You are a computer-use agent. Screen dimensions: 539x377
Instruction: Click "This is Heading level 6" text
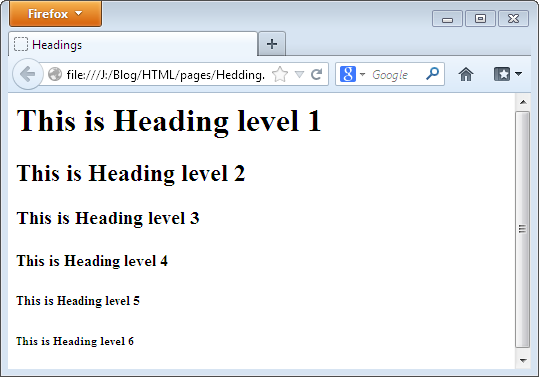click(75, 341)
